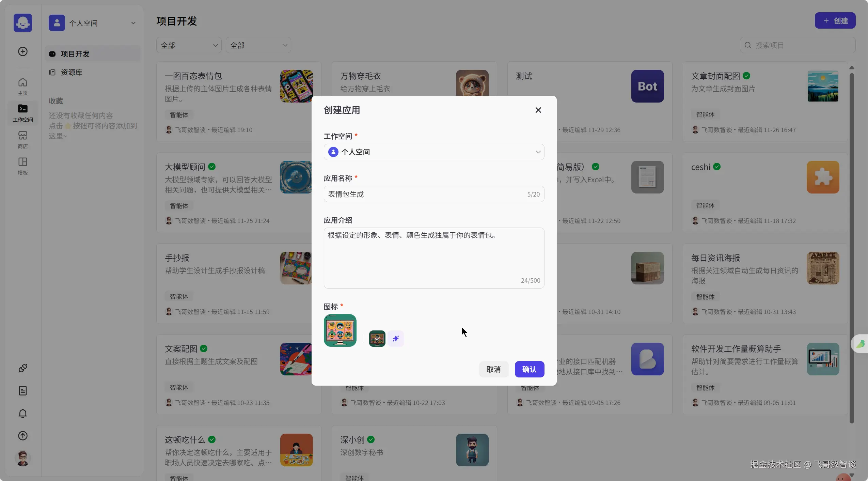Click the 取消 button
Screen dimensions: 868x481
click(493, 369)
